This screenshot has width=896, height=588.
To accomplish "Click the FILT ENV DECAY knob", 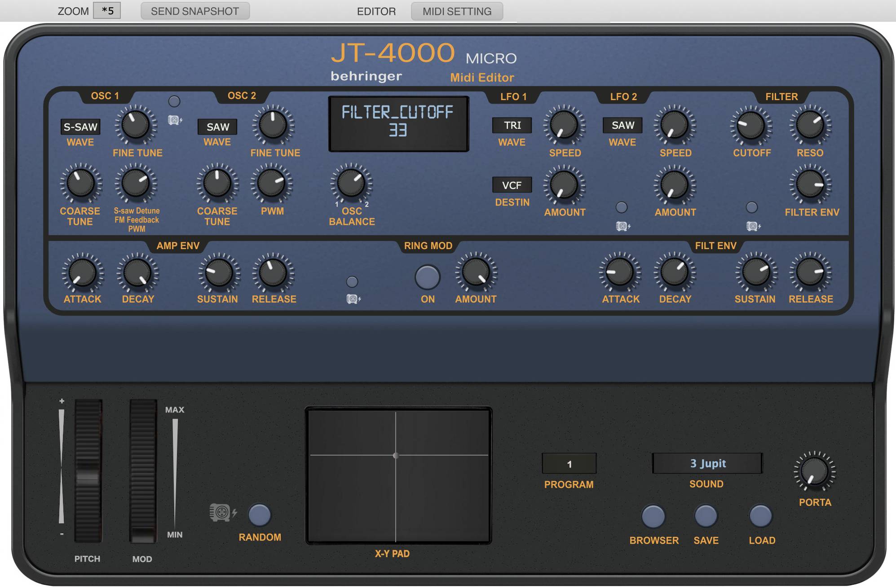I will pyautogui.click(x=675, y=272).
